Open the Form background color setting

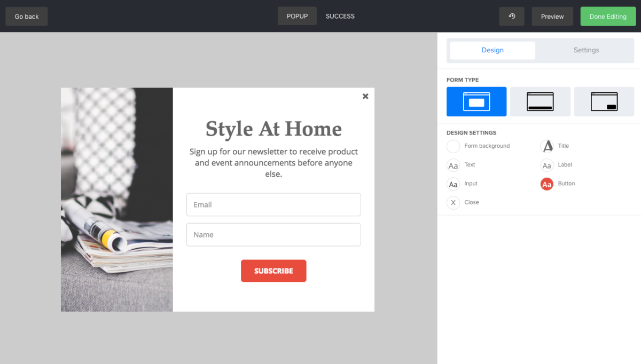click(453, 146)
